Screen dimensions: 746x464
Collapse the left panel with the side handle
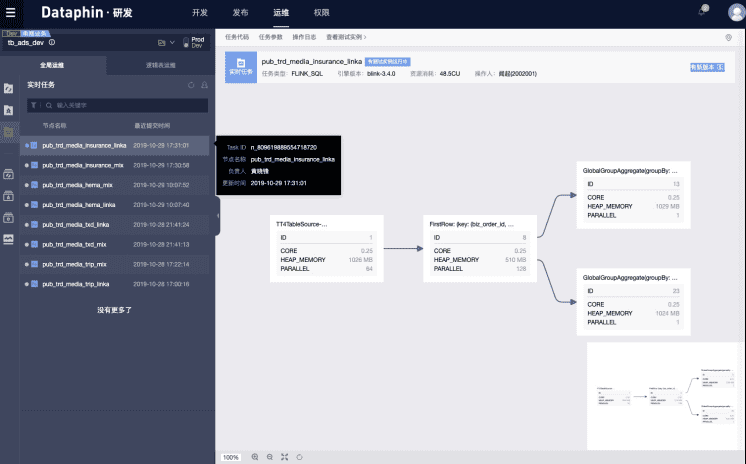(218, 216)
